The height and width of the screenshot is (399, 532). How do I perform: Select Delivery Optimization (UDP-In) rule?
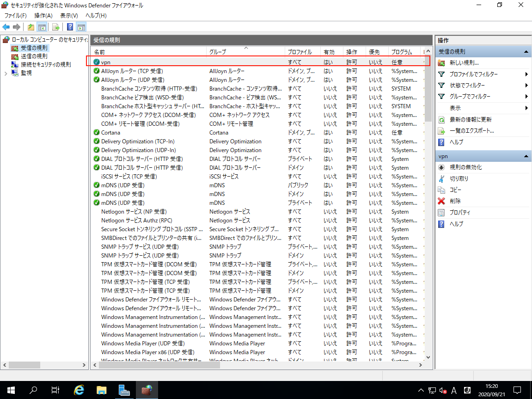[x=258, y=150]
